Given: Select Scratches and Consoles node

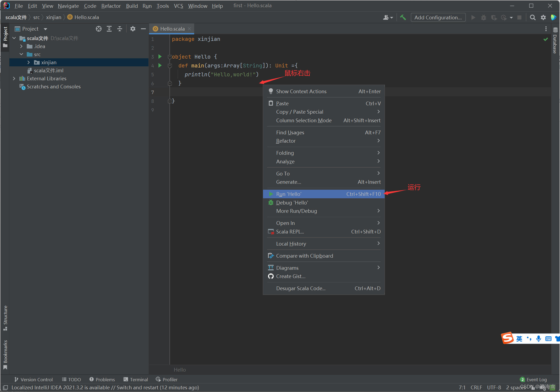Looking at the screenshot, I should [x=54, y=87].
